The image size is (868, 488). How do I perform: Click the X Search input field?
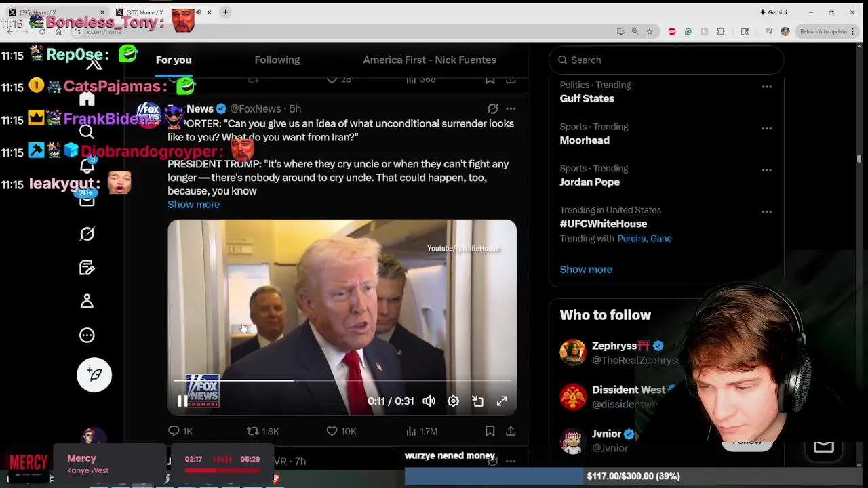pos(667,60)
